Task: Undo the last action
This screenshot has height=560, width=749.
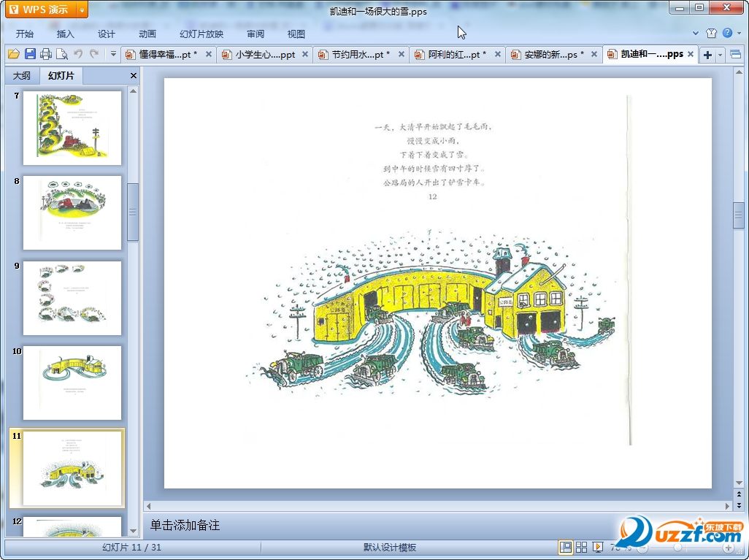Action: pyautogui.click(x=78, y=54)
